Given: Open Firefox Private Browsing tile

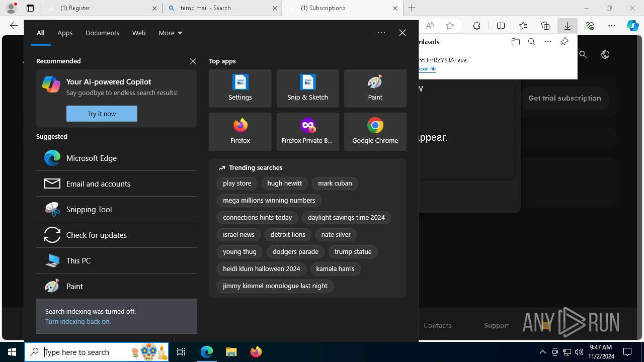Looking at the screenshot, I should pos(307,132).
